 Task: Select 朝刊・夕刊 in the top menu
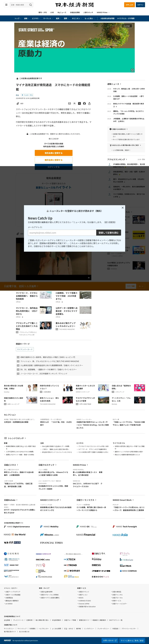[43, 12]
